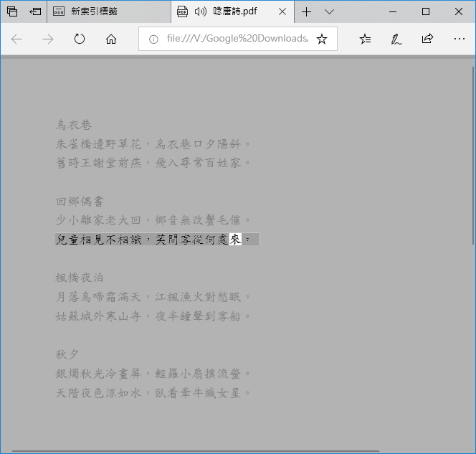
Task: Show site information icon in address bar
Action: click(153, 39)
